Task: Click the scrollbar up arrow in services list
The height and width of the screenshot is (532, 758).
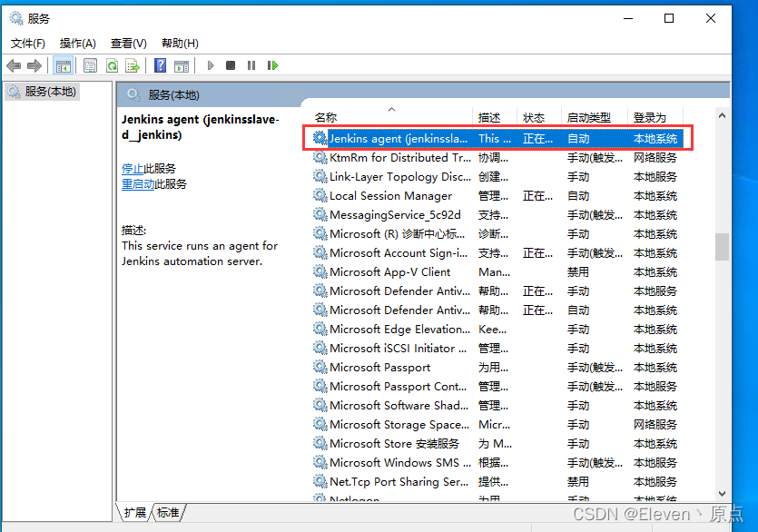Action: [722, 115]
